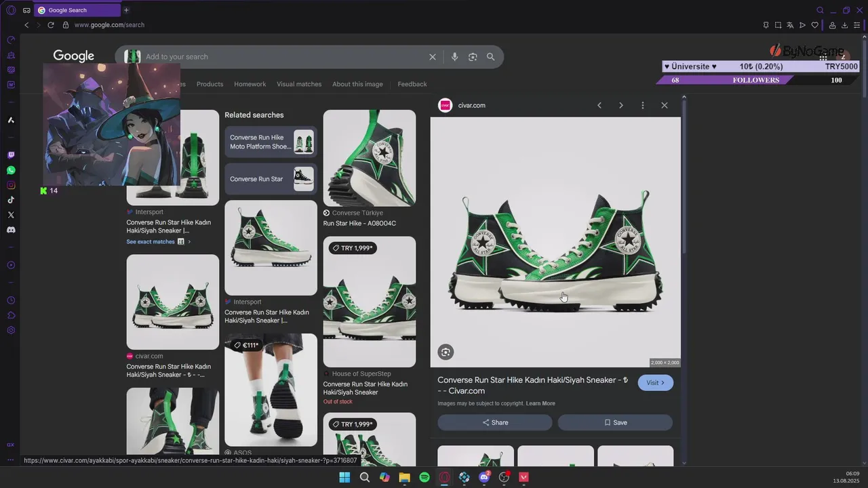Switch to the Visual matches tab

[299, 84]
